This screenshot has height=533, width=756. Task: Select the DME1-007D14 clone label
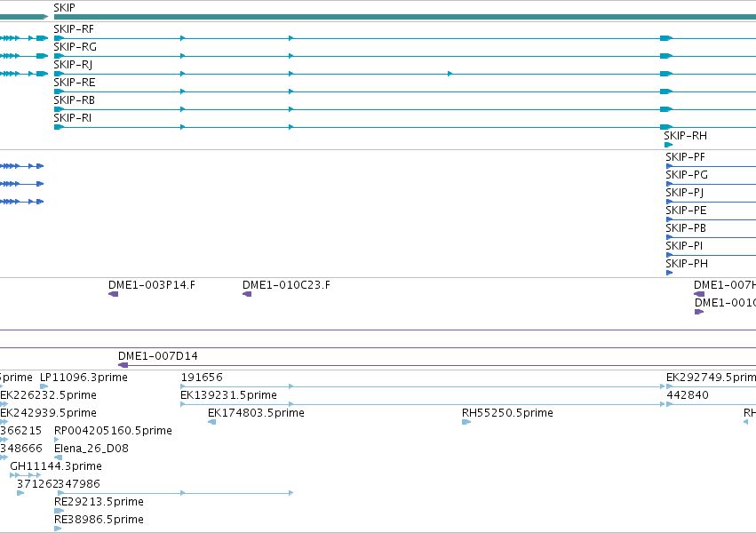[x=157, y=356]
